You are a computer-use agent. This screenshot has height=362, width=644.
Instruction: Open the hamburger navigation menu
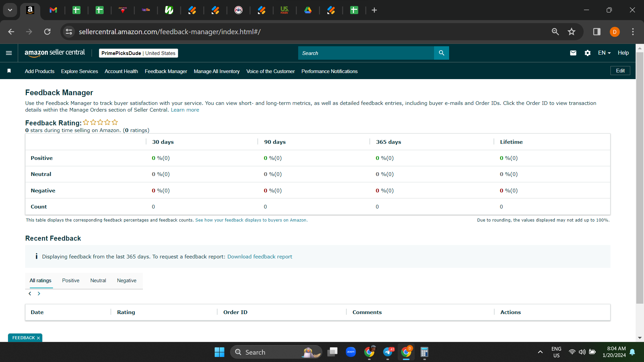point(9,53)
